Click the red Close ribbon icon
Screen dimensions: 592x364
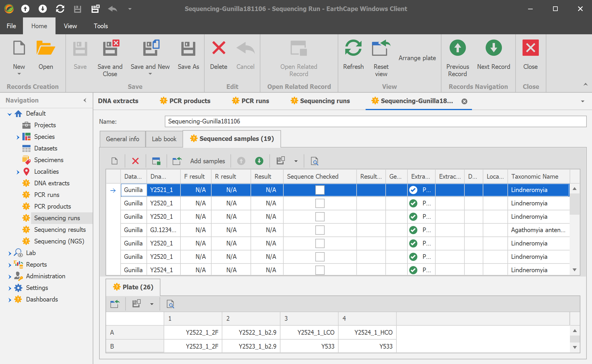pyautogui.click(x=530, y=48)
